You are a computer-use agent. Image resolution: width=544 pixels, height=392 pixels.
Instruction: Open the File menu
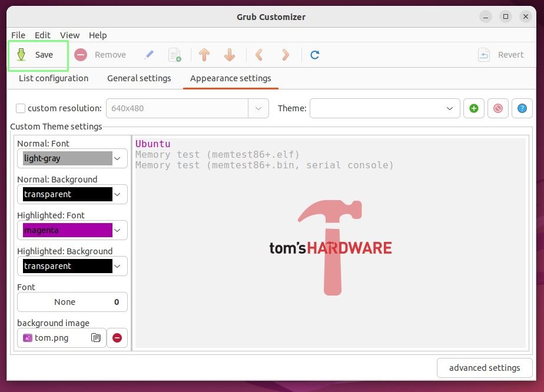18,35
